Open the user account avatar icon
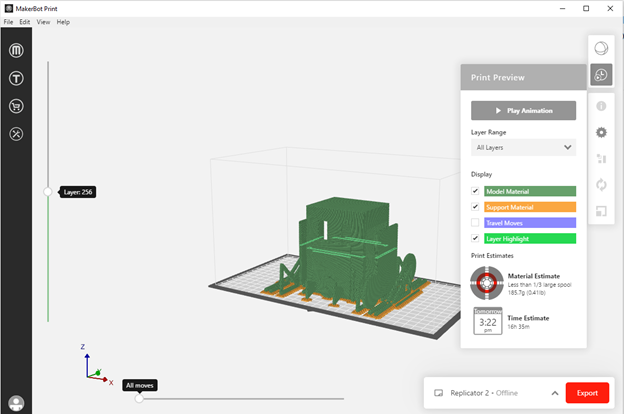This screenshot has height=414, width=624. (x=16, y=403)
